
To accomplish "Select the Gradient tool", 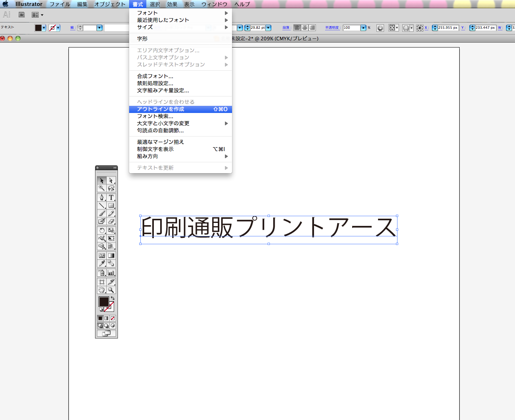I will point(111,255).
